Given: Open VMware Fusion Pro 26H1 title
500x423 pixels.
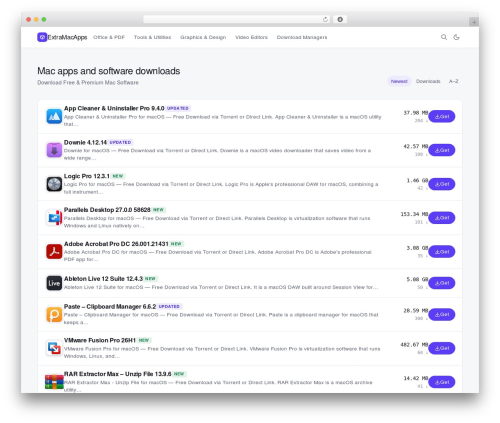Looking at the screenshot, I should tap(100, 340).
